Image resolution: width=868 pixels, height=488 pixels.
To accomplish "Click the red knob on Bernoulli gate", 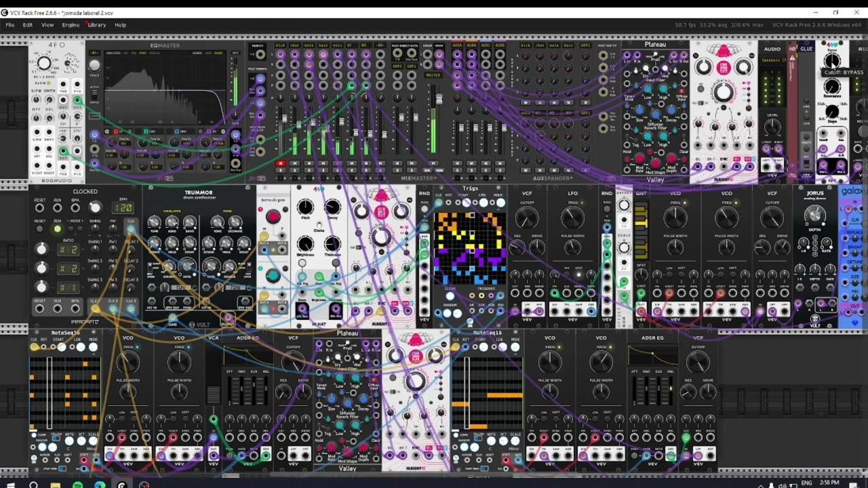I will pyautogui.click(x=273, y=216).
